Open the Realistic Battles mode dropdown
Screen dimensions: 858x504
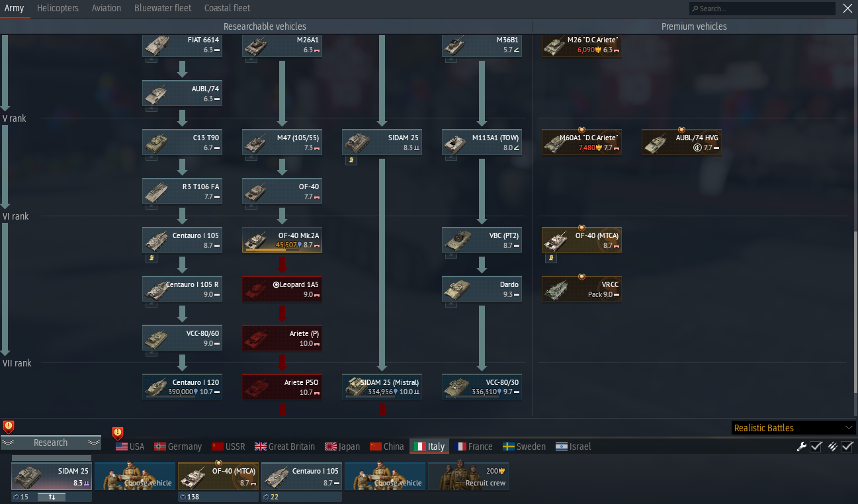tap(794, 428)
